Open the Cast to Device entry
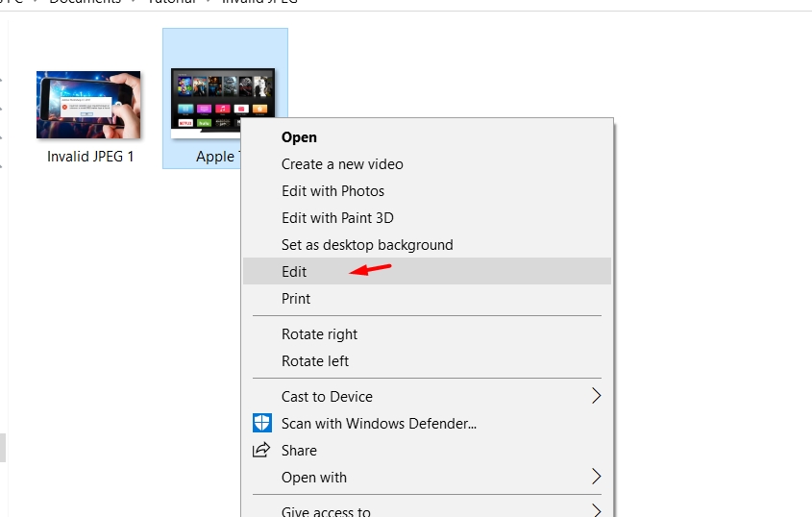The image size is (812, 517). [427, 396]
